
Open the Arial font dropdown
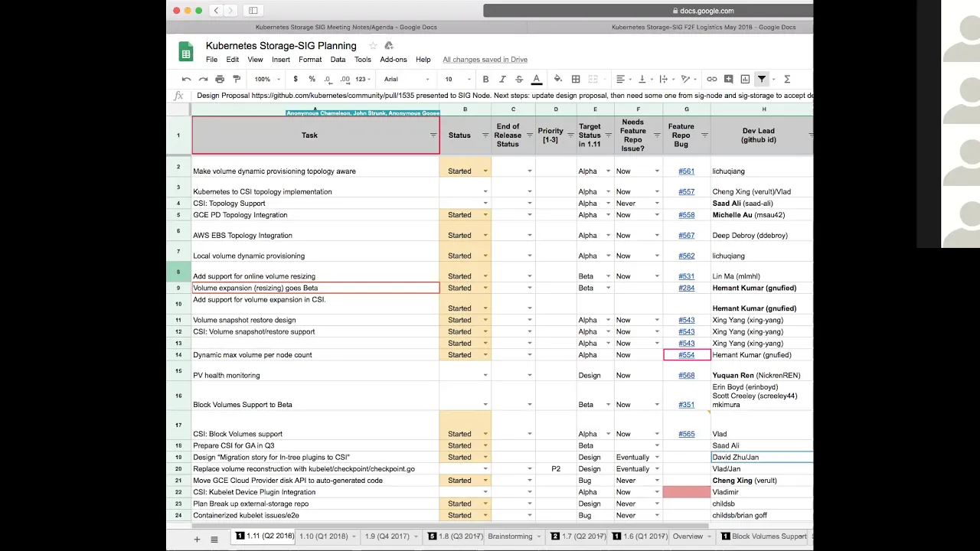pyautogui.click(x=406, y=79)
